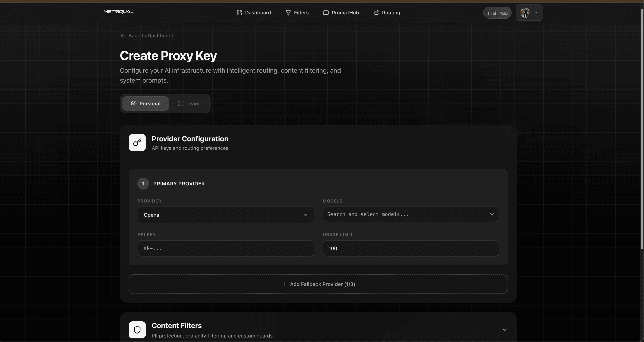Click the plus icon on Add Fallback Provider
Screen dimensions: 644x342
284,284
